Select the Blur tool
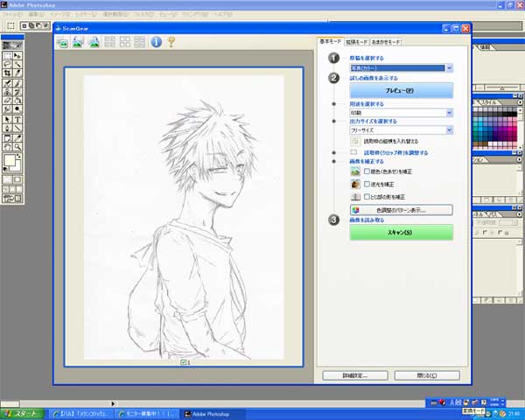The image size is (525, 420). [x=7, y=108]
